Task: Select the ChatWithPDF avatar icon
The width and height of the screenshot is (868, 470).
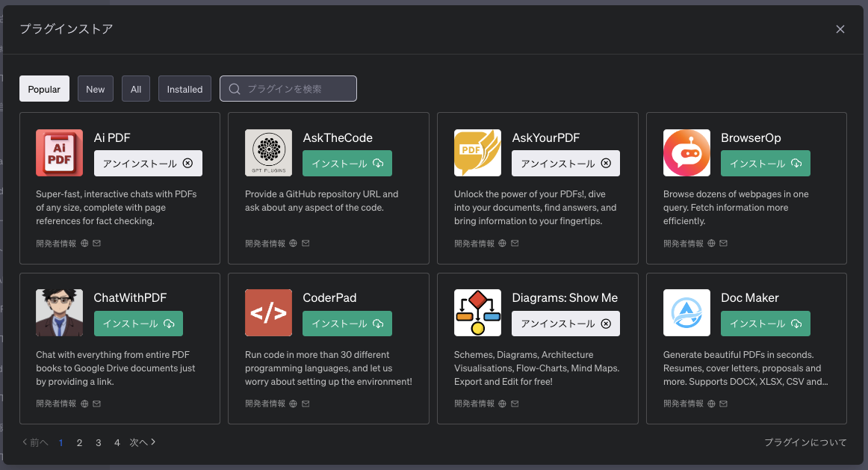Action: [x=59, y=312]
